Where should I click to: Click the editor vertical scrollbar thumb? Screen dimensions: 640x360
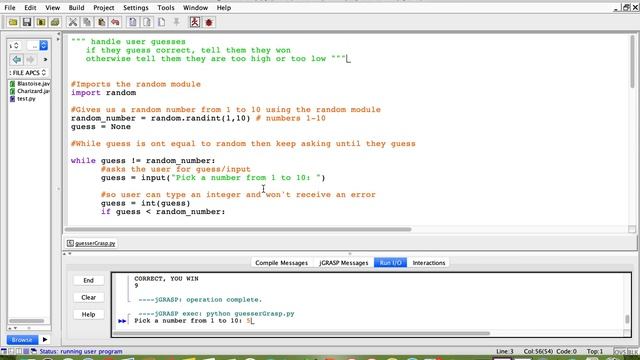click(632, 61)
